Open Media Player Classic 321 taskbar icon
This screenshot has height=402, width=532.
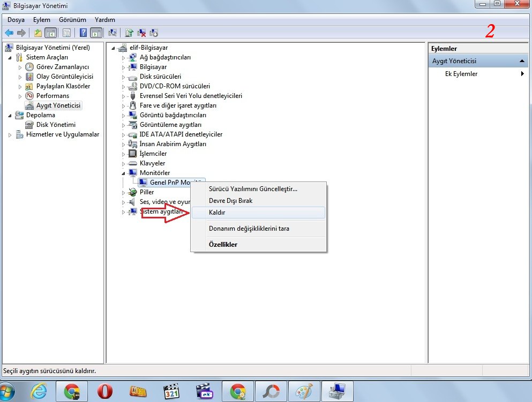[x=171, y=391]
